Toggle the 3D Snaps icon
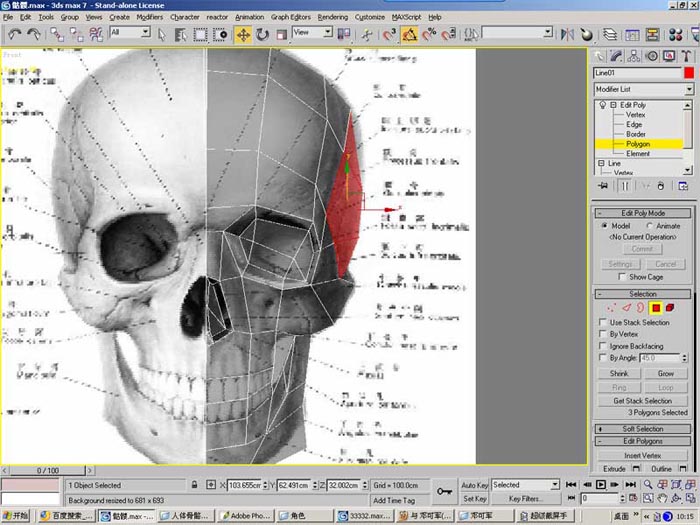Screen dimensions: 700x525 pos(389,34)
